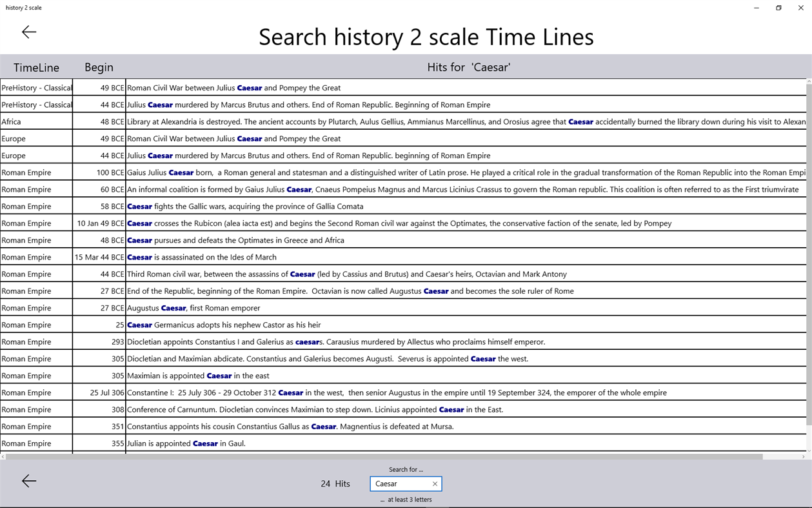
Task: Clear the Caesar search term with the X
Action: (x=435, y=483)
